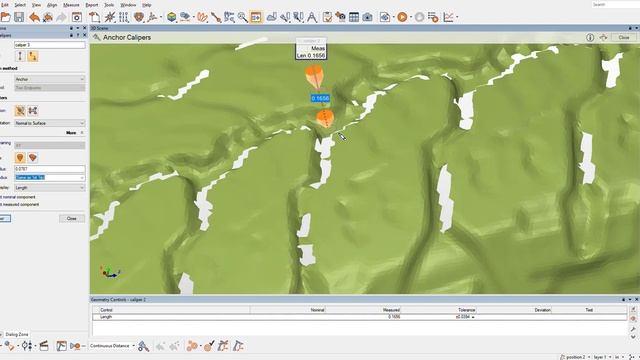Toggle the highlighted orange-framed toolbar button

(x=256, y=17)
